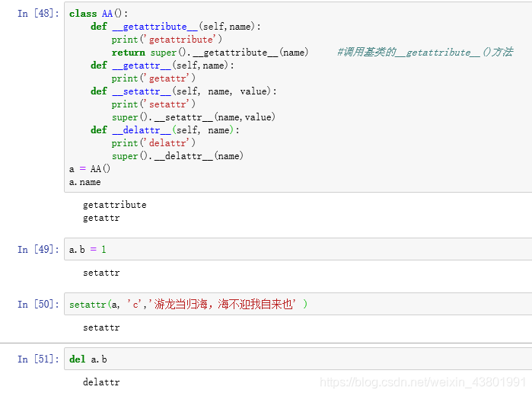Image resolution: width=532 pixels, height=396 pixels.
Task: Select the In [48]: prompt label
Action: tap(38, 14)
